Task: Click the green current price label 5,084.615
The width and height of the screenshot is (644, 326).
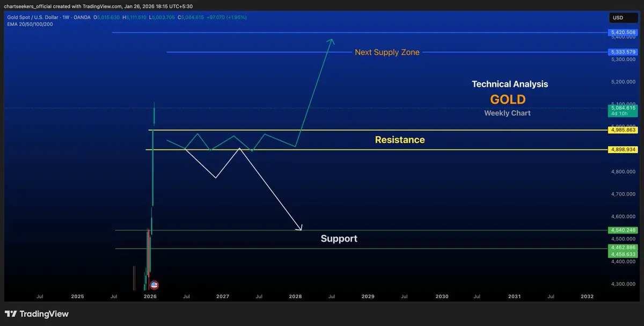Action: (623, 110)
